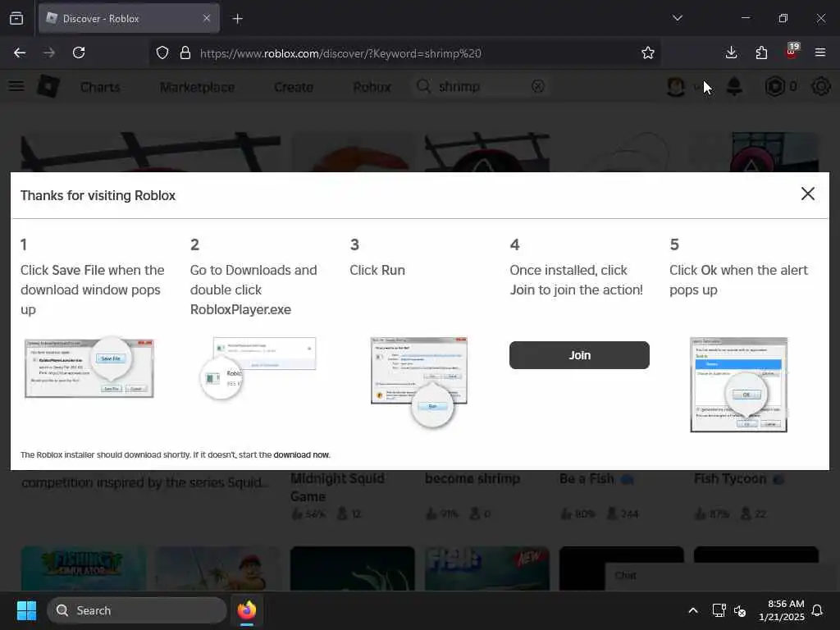
Task: Open Roblox hamburger navigation menu
Action: 16,86
